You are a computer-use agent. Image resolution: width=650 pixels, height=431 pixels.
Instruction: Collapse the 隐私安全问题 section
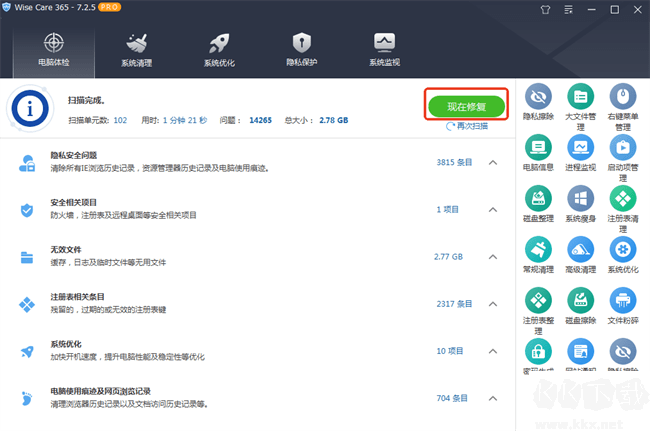tap(492, 162)
